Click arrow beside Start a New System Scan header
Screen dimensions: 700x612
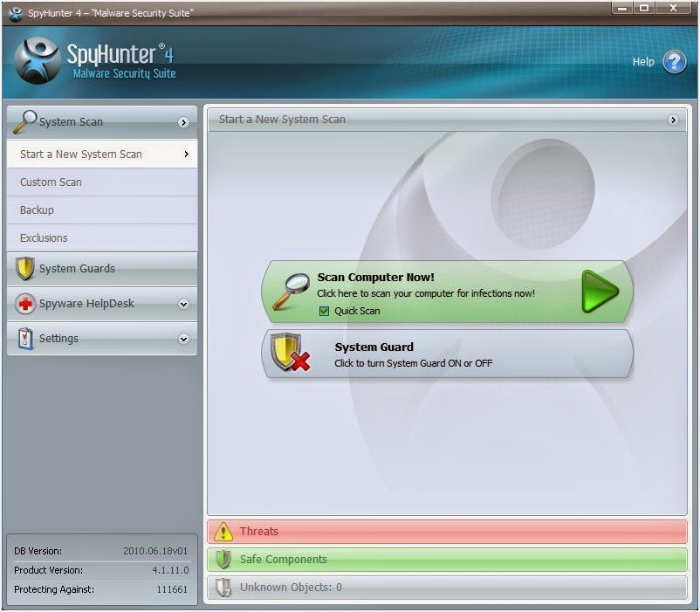pyautogui.click(x=673, y=120)
